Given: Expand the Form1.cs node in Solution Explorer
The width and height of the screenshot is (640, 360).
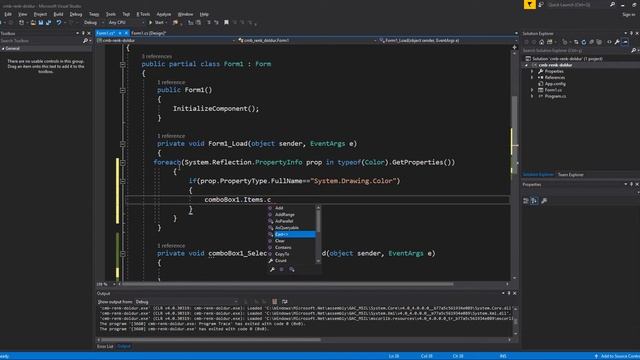Looking at the screenshot, I should click(532, 90).
